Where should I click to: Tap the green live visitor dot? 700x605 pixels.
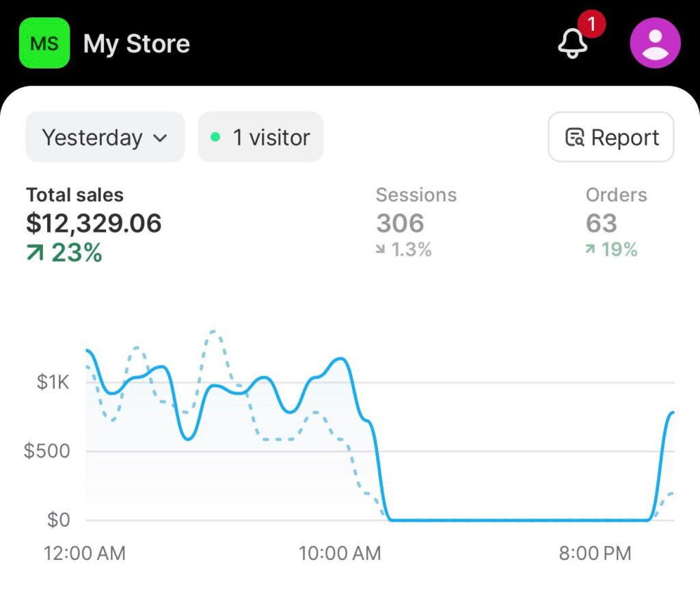[215, 137]
